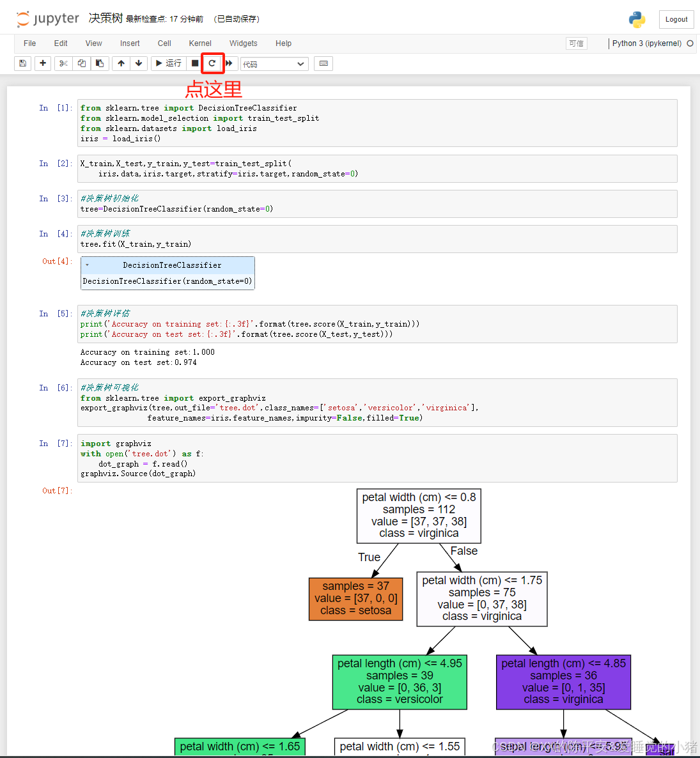700x758 pixels.
Task: Click the Out[4] output prompt label
Action: (x=57, y=261)
